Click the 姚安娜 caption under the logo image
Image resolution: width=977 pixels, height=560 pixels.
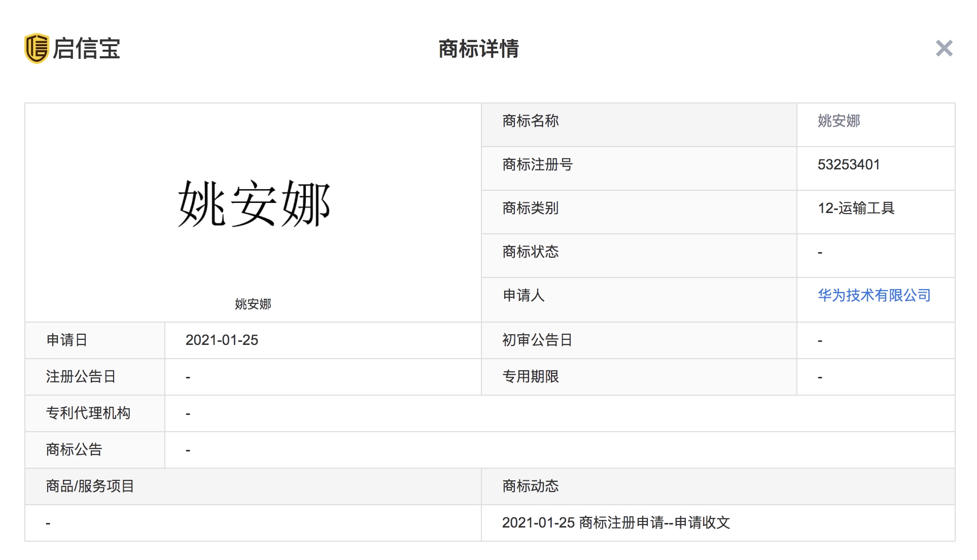point(253,304)
